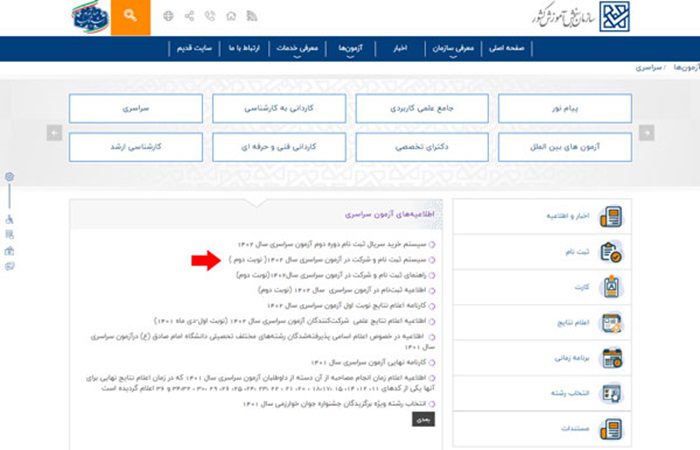700x450 pixels.
Task: Click the پیام نور exam button
Action: [565, 108]
